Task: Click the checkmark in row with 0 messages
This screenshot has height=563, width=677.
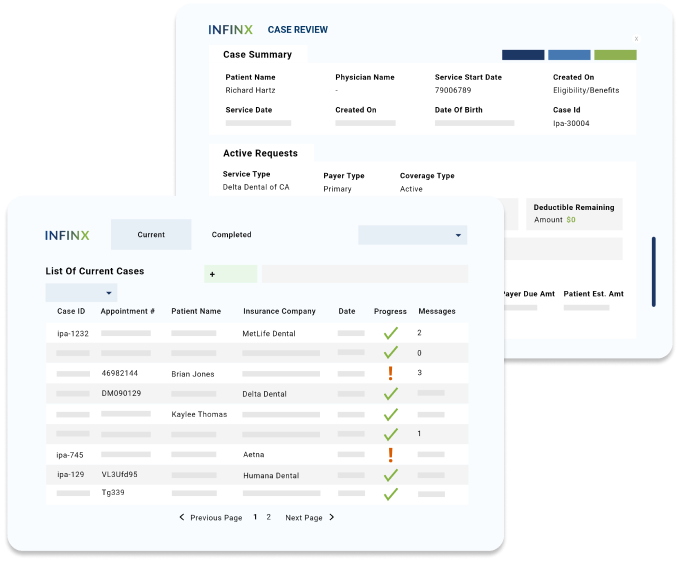Action: point(391,353)
